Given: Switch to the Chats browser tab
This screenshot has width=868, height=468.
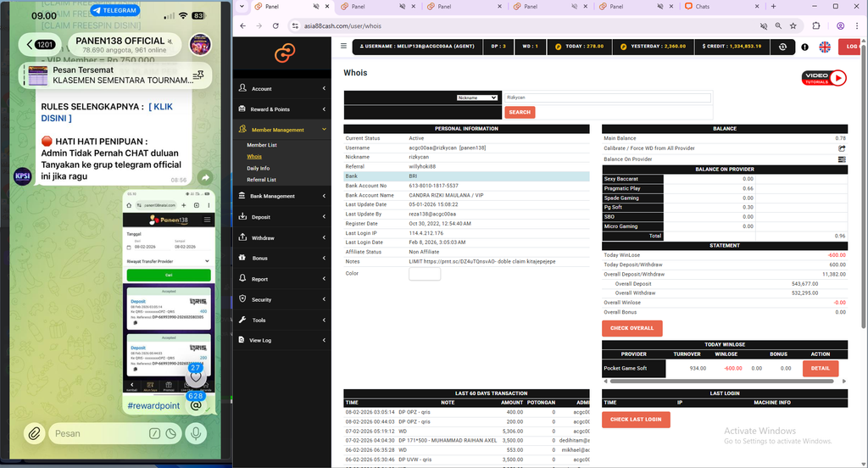Looking at the screenshot, I should click(x=723, y=7).
